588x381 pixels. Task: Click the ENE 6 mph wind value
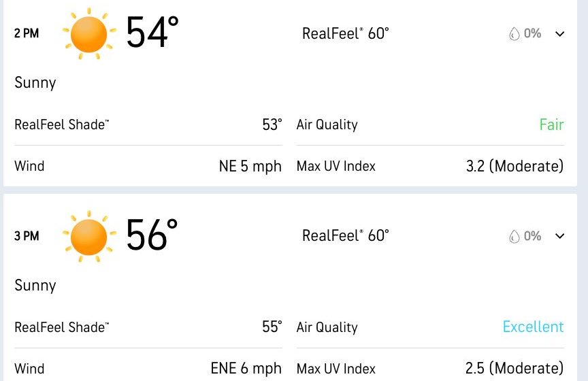246,368
